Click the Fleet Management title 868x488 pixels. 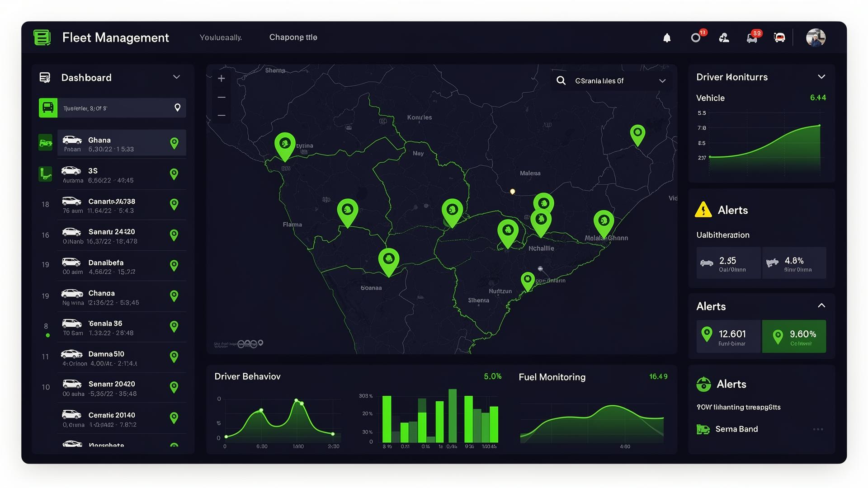click(115, 38)
